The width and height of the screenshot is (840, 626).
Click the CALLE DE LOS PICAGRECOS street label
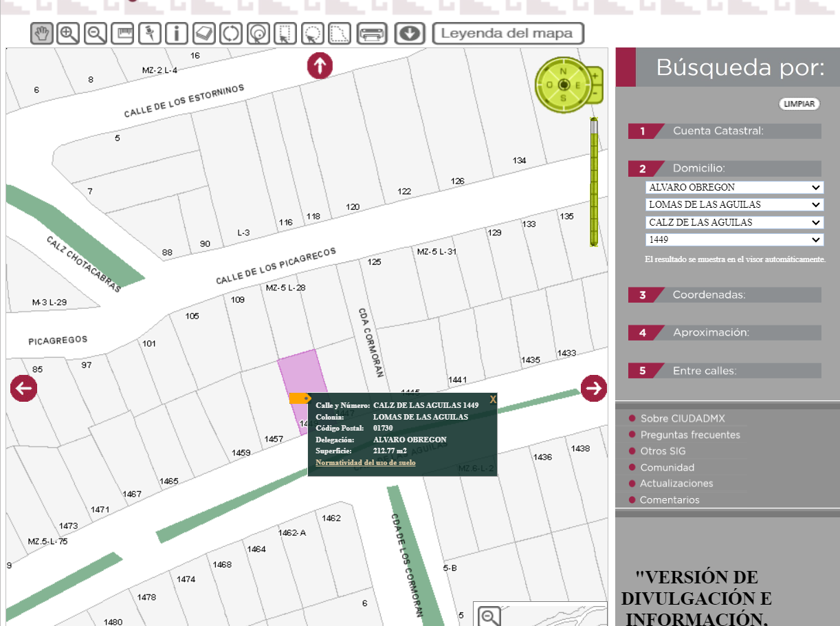pos(276,266)
